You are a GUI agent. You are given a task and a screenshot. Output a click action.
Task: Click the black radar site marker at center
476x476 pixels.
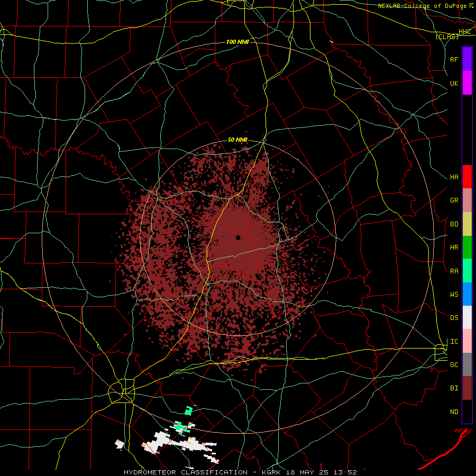tap(239, 237)
